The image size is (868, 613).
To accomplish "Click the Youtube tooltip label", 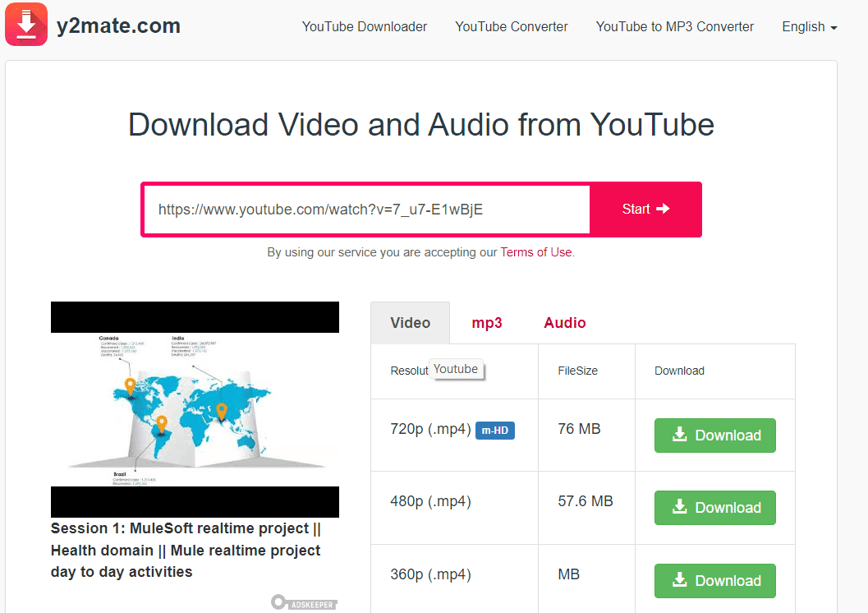I will [456, 369].
